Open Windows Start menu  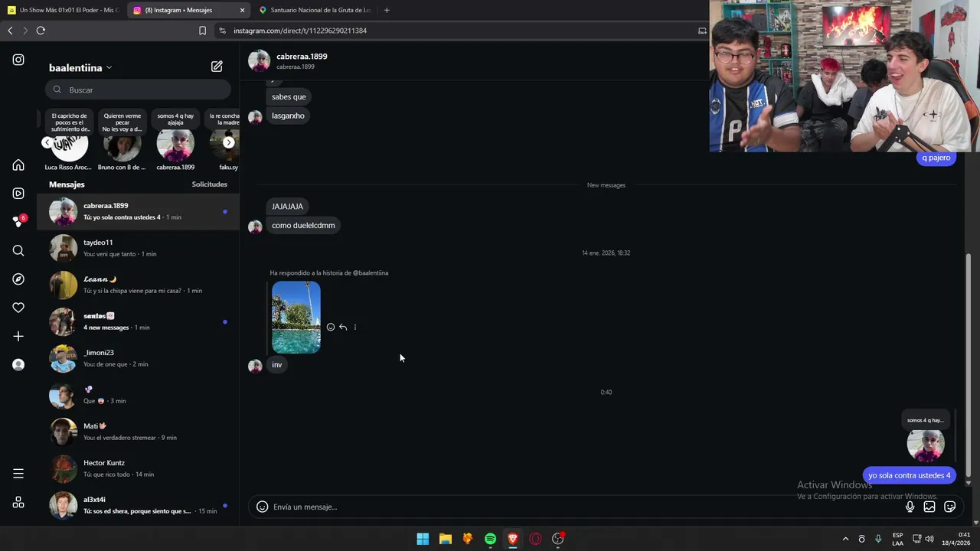423,539
